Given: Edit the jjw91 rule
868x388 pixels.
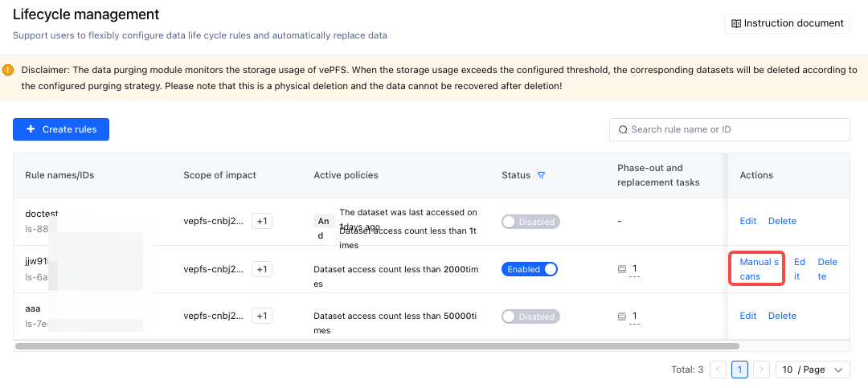Looking at the screenshot, I should (798, 269).
